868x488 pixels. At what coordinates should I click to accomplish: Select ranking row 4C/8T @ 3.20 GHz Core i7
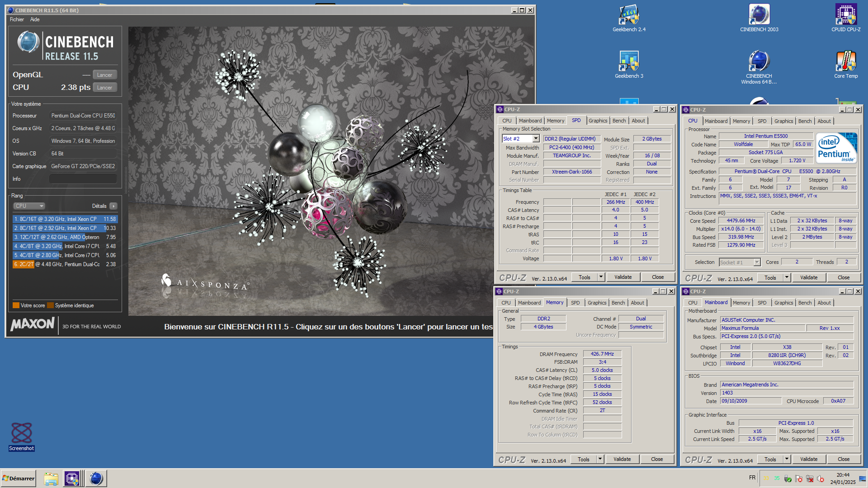pos(65,246)
